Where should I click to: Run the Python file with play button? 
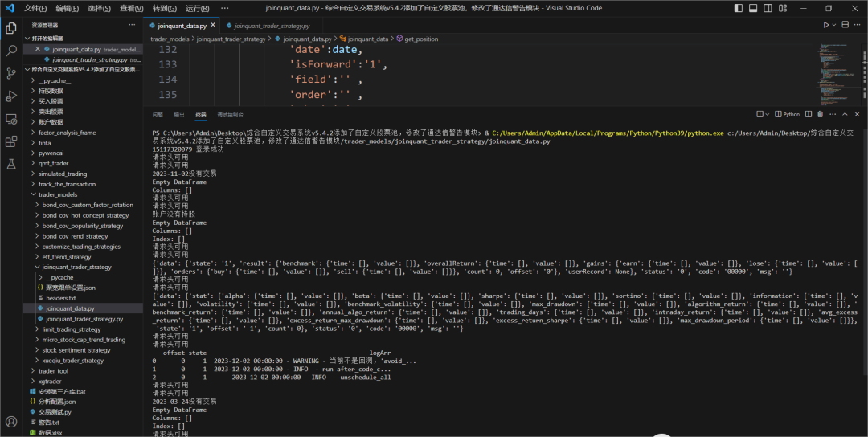(825, 25)
